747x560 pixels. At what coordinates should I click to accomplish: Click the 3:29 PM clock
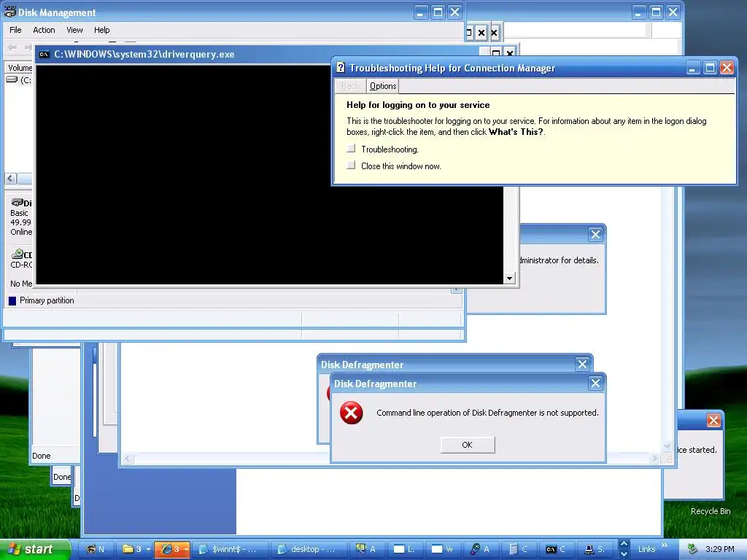tap(720, 549)
